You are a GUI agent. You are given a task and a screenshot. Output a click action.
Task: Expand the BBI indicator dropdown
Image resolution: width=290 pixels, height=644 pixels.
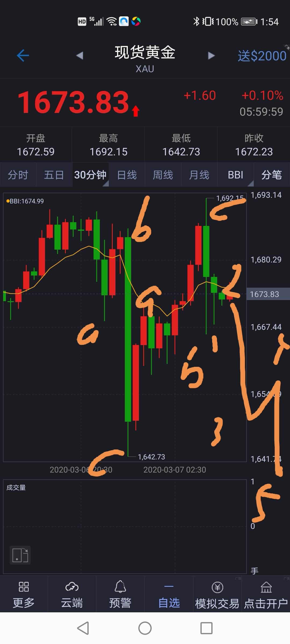235,175
